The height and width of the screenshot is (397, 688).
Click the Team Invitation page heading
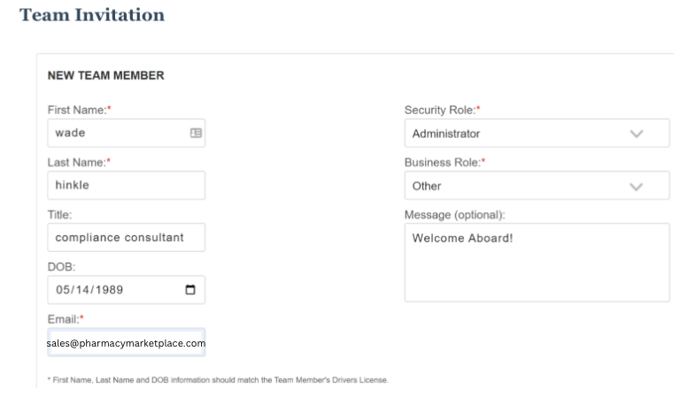[92, 15]
